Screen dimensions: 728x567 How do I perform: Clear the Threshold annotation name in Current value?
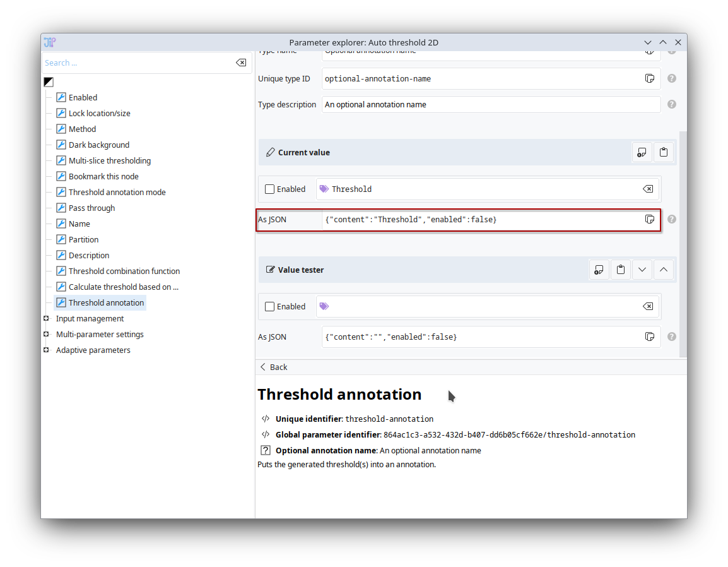648,189
